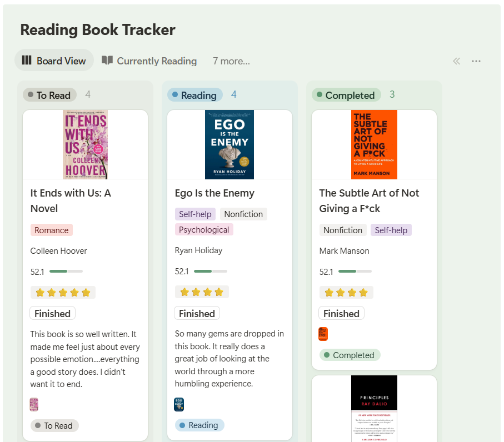Click the small It Ends with Us file thumbnail
The image size is (504, 442).
point(34,404)
